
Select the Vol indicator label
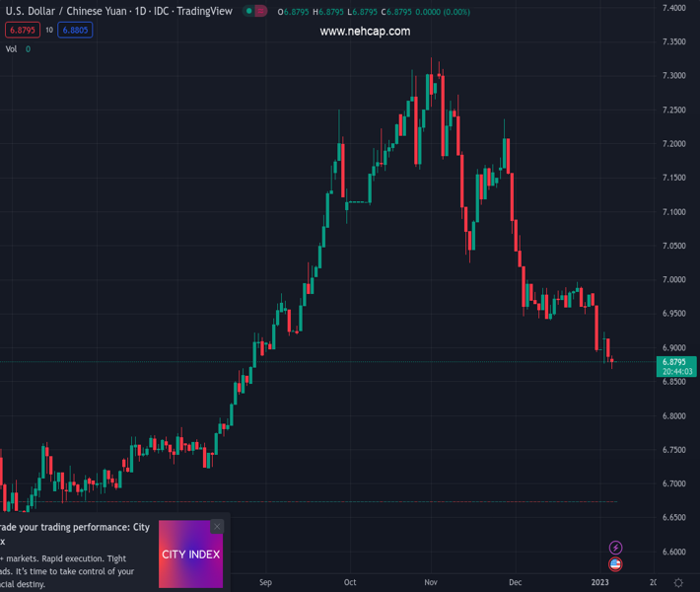point(12,49)
